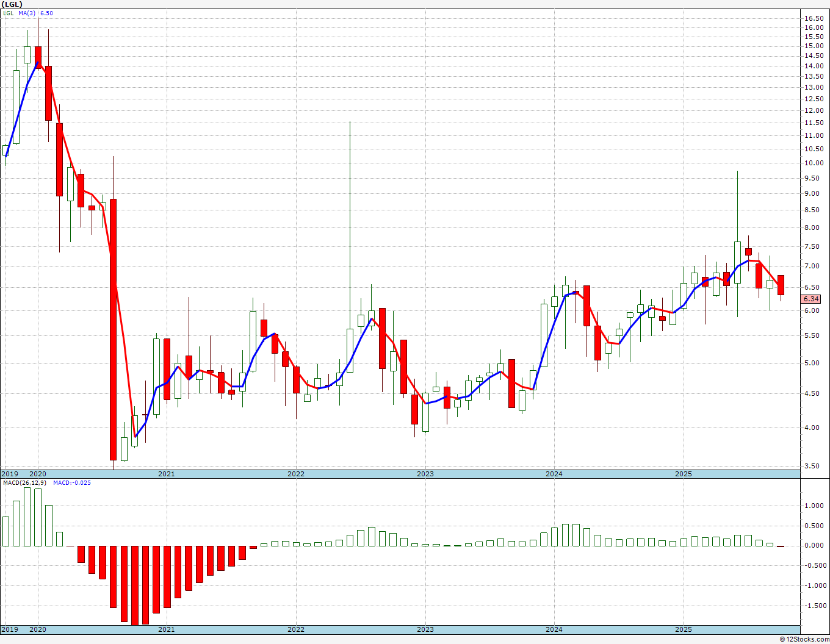Click the largest red MACD histogram bar
The image size is (830, 644).
(134, 585)
